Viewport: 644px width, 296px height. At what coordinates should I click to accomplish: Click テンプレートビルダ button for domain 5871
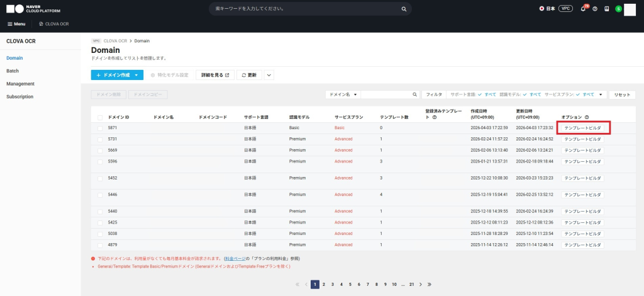pyautogui.click(x=582, y=128)
